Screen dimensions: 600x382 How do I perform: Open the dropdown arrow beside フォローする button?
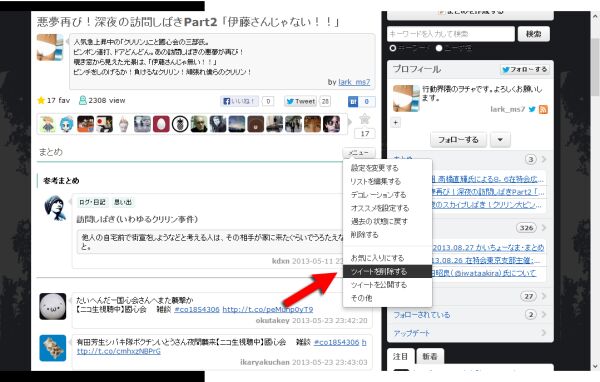click(500, 140)
